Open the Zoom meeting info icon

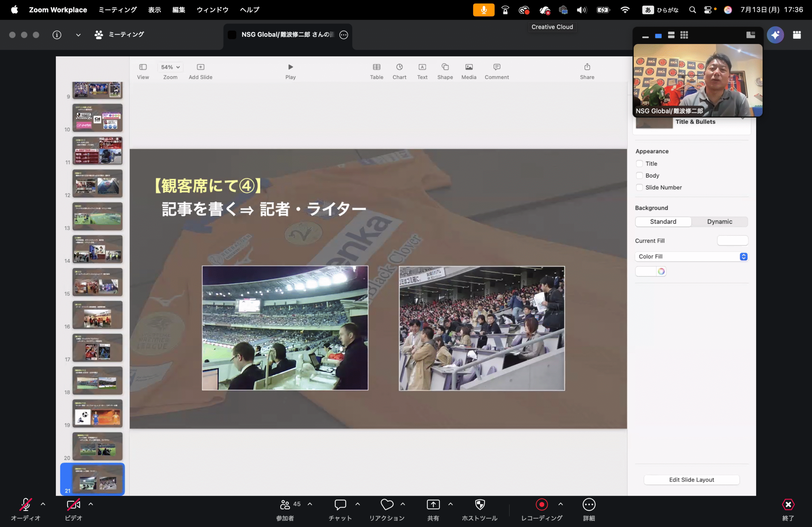(57, 35)
